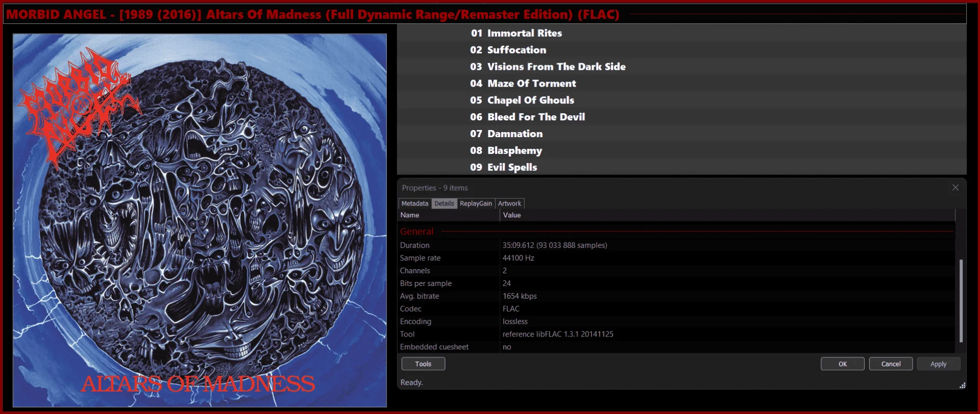Image resolution: width=980 pixels, height=414 pixels.
Task: Open the ReplayGain tab
Action: (476, 203)
